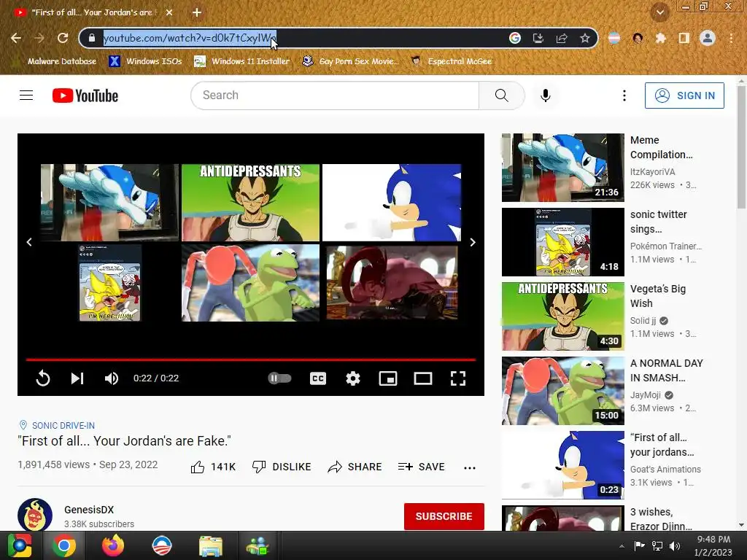Viewport: 747px width, 560px height.
Task: Save video to playlist
Action: coord(421,467)
